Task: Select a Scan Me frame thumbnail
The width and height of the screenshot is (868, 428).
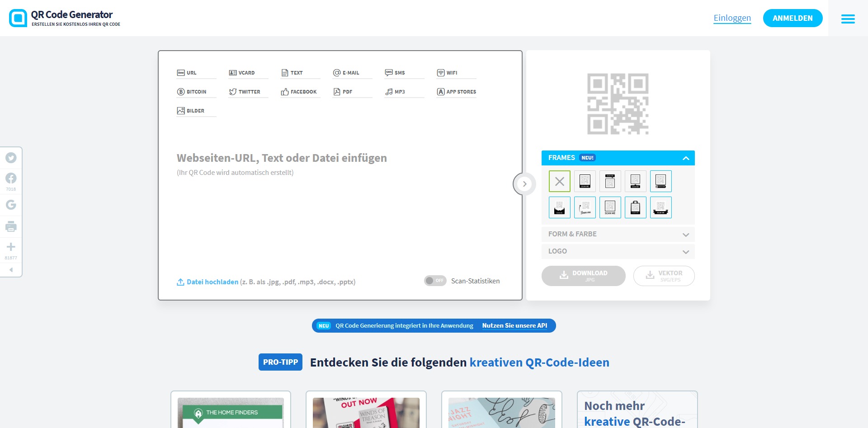Action: (585, 181)
